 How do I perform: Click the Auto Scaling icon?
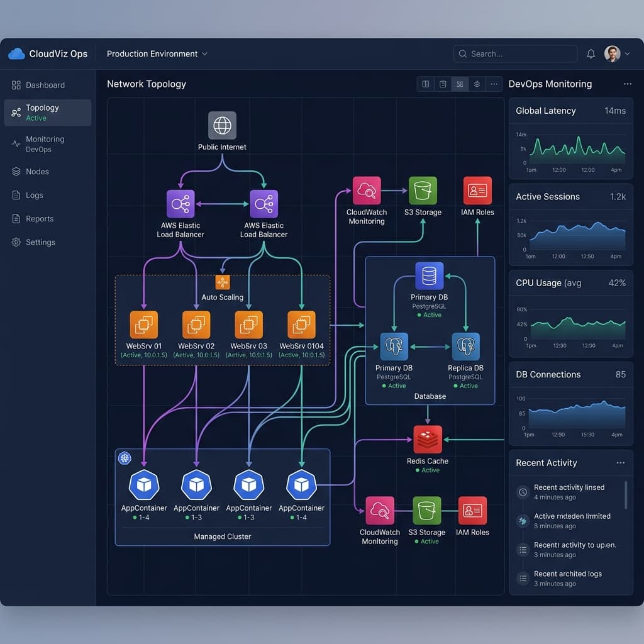(223, 282)
